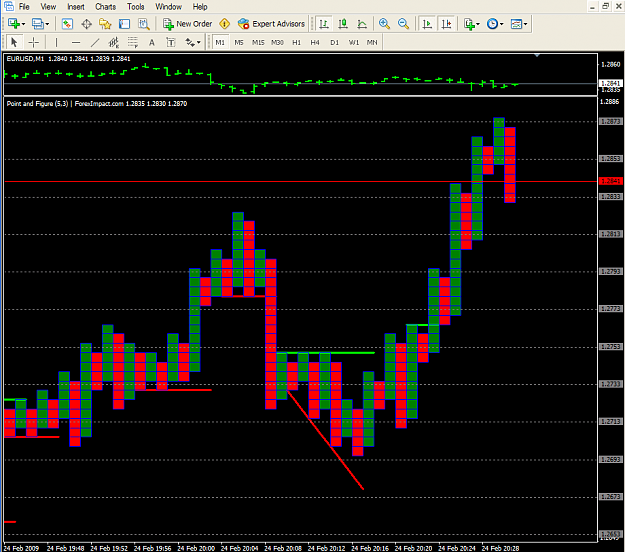Viewport: 625px width, 552px height.
Task: Select the standard cursor arrow tool
Action: pos(14,42)
